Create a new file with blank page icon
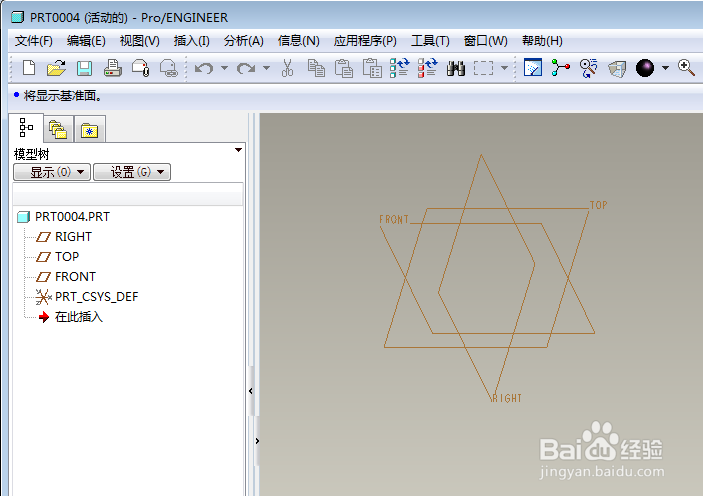Image resolution: width=703 pixels, height=496 pixels. 29,68
